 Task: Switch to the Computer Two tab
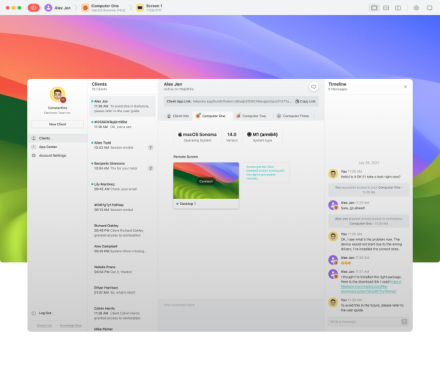tap(251, 116)
